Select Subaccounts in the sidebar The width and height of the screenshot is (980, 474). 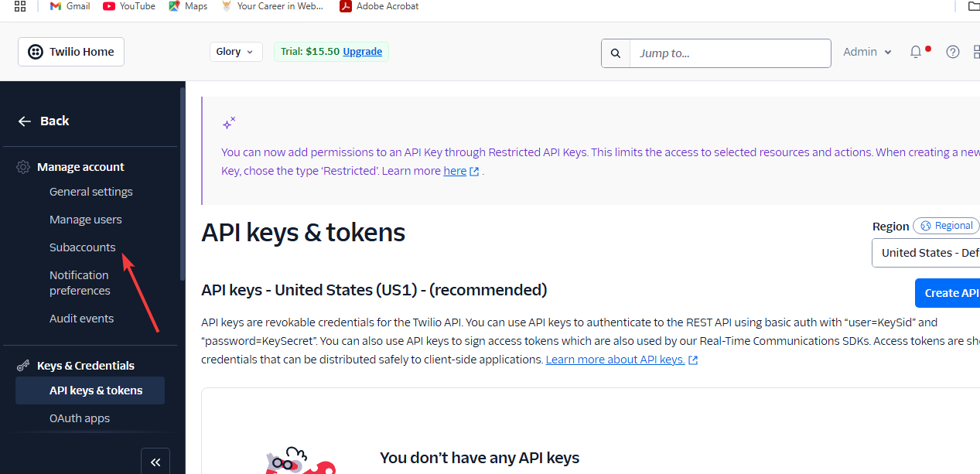[x=83, y=247]
